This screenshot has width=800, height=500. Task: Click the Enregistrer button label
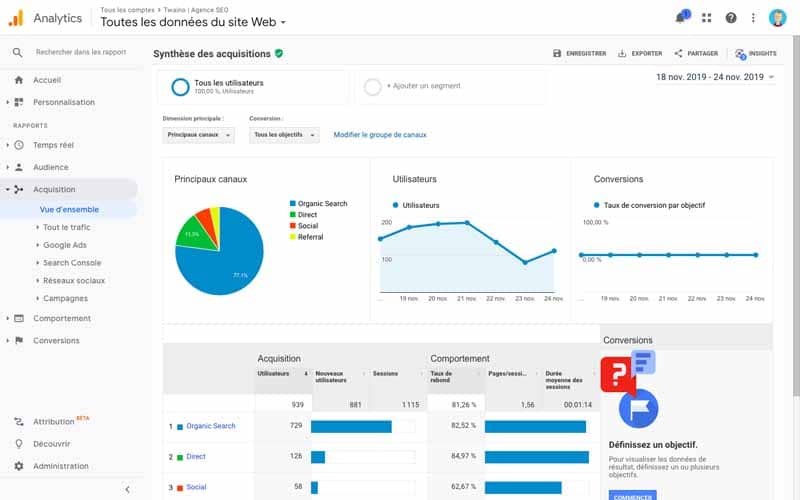coord(586,53)
